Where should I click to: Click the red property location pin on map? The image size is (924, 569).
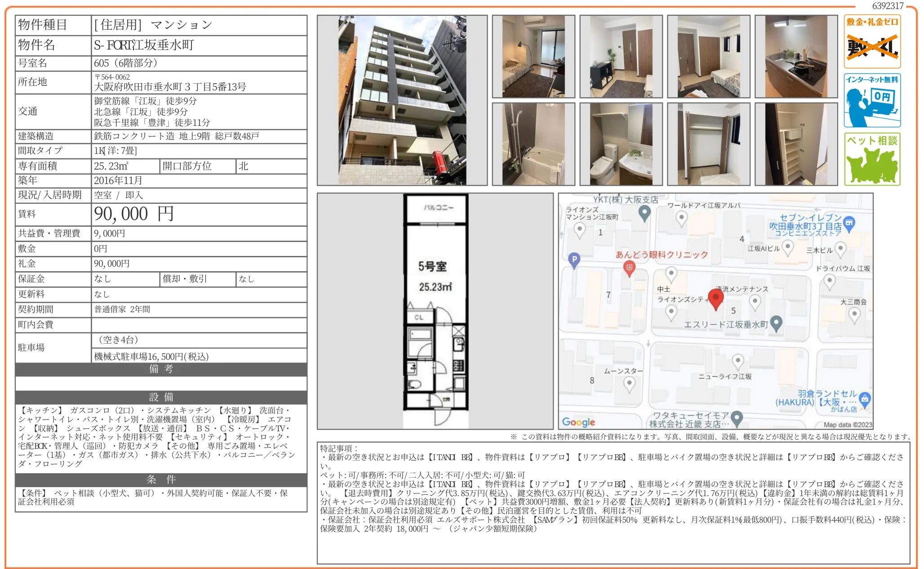tap(716, 299)
